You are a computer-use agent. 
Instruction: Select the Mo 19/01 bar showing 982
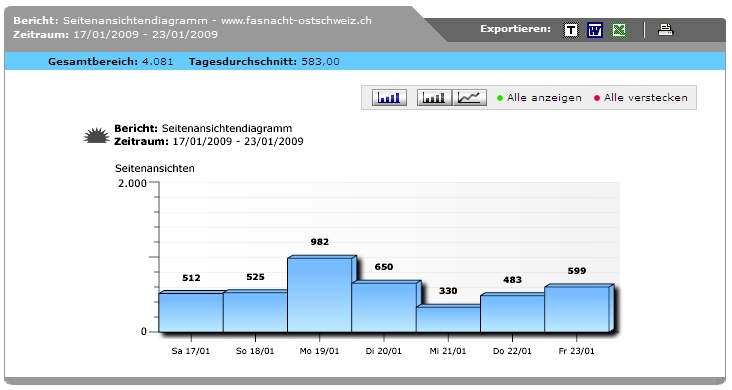tap(319, 294)
